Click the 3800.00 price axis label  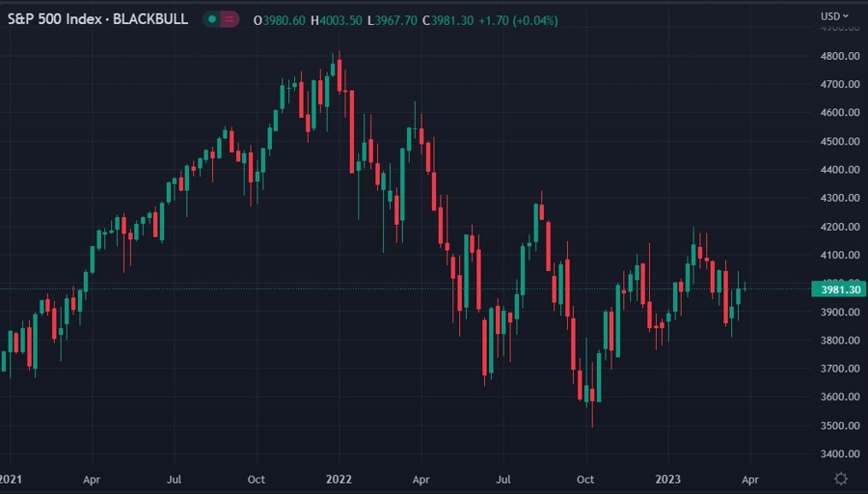(x=840, y=340)
